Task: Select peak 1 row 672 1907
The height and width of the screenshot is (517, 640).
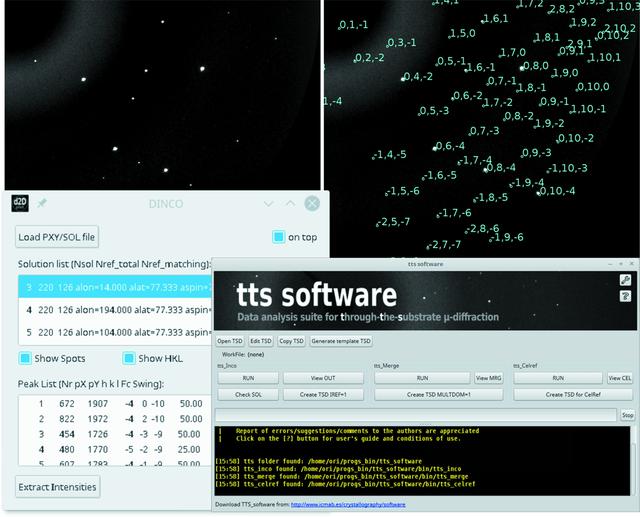Action: (115, 404)
